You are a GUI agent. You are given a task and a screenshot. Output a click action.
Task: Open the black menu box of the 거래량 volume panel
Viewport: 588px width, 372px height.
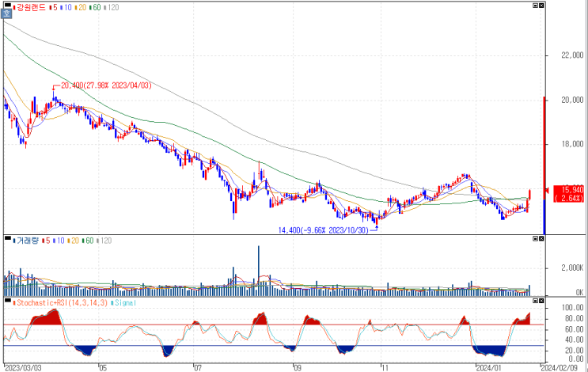click(7, 237)
